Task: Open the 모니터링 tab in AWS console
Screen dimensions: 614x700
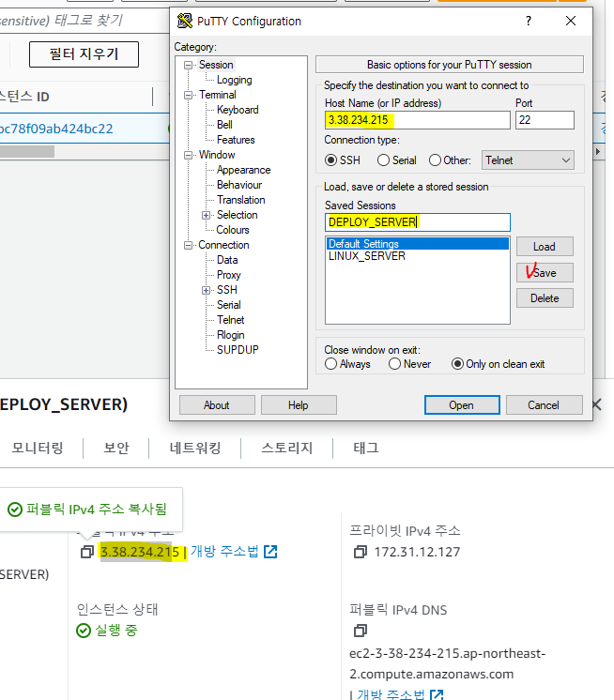Action: coord(38,448)
